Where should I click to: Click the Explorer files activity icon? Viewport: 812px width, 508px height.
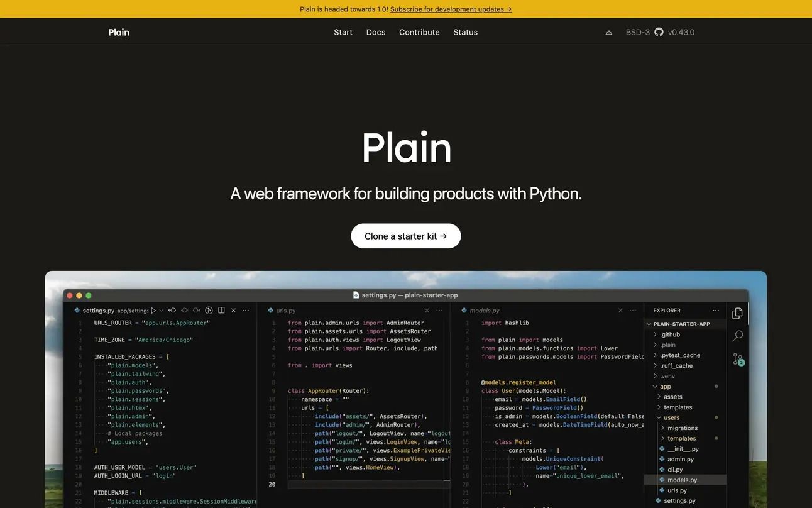738,313
